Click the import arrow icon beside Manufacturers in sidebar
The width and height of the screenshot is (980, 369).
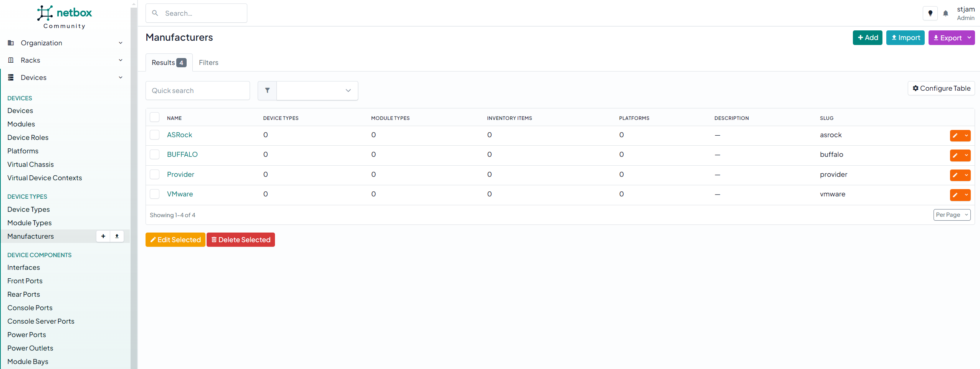pyautogui.click(x=117, y=236)
